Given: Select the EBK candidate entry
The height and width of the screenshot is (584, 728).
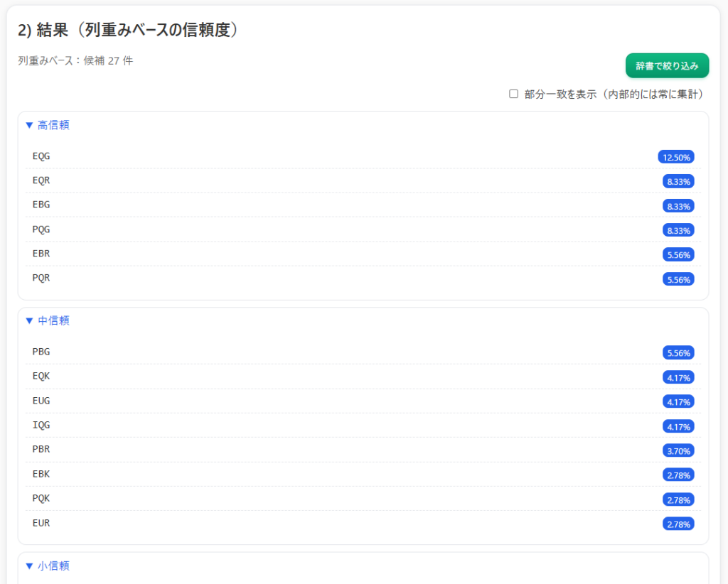Looking at the screenshot, I should point(41,474).
